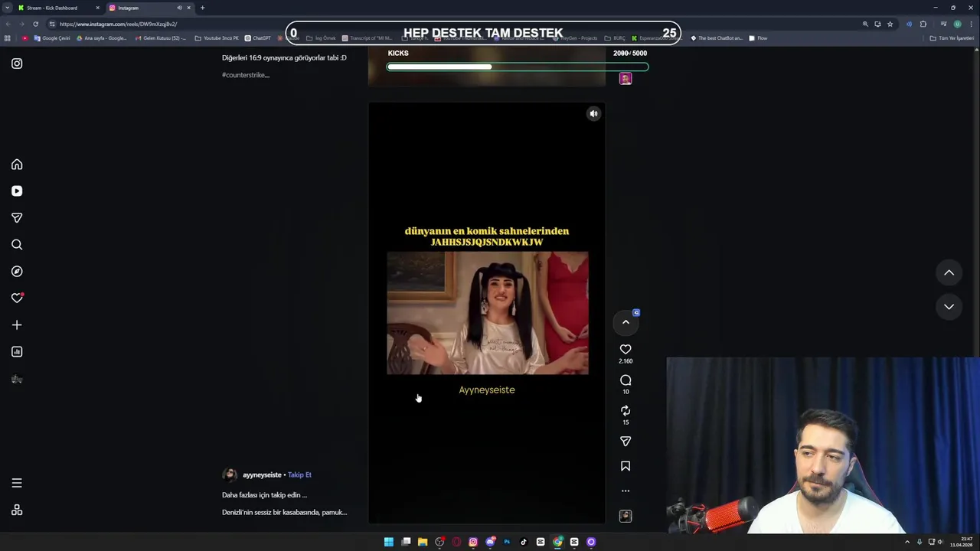Open TikTok from the taskbar

click(524, 542)
